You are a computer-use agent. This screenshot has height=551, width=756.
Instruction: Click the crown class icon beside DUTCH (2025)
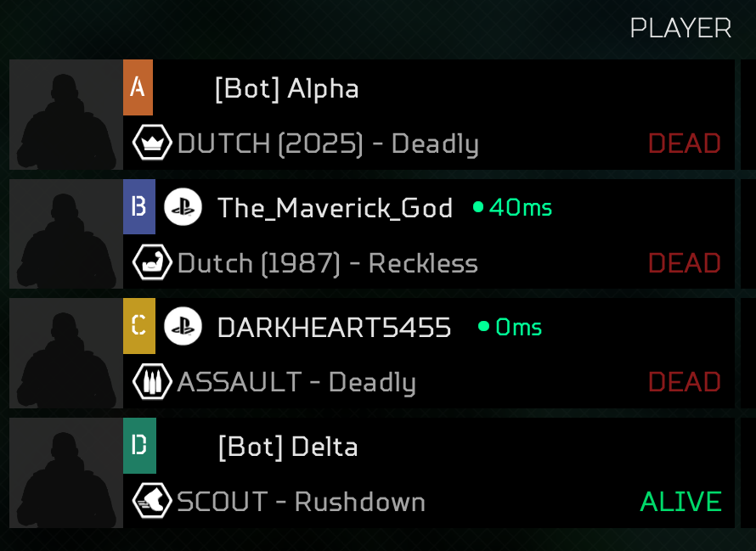coord(152,143)
